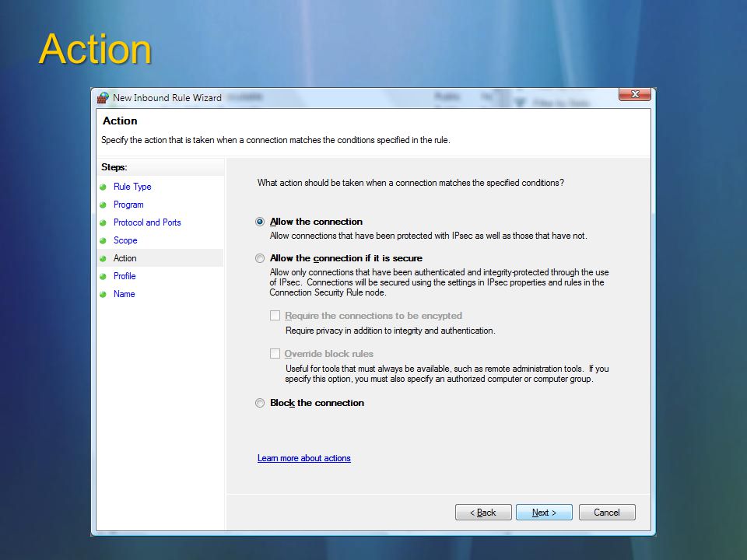This screenshot has width=747, height=560.
Task: Click the firewall wizard title bar icon
Action: point(103,98)
